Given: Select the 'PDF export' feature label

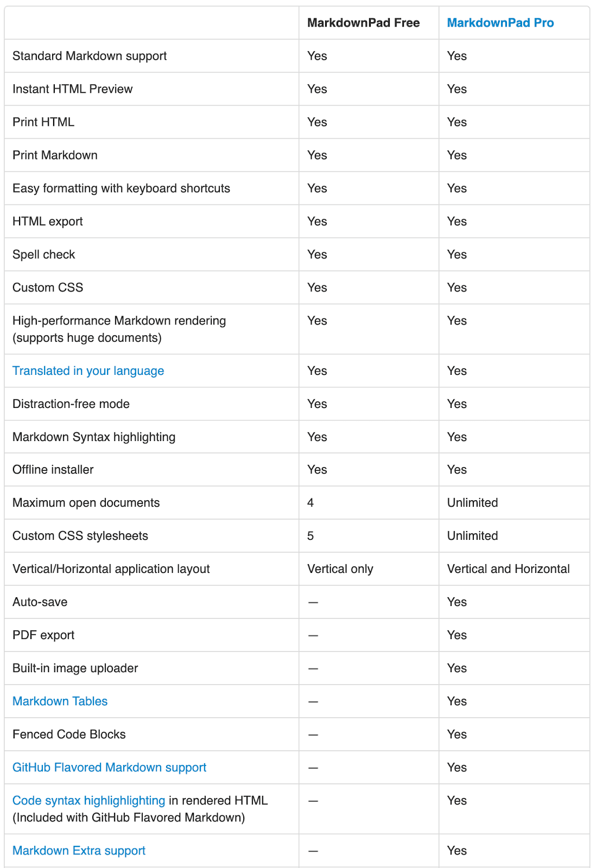Looking at the screenshot, I should click(x=43, y=635).
